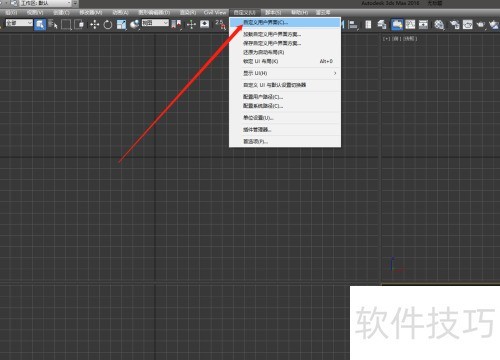Open Select by Name tool
The image size is (500, 360).
tap(53, 24)
